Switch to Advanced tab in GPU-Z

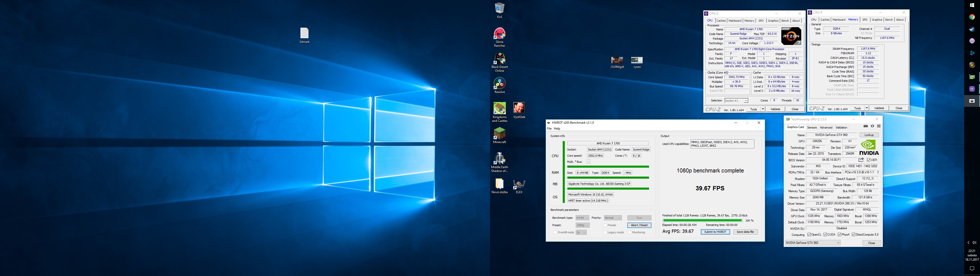point(826,127)
